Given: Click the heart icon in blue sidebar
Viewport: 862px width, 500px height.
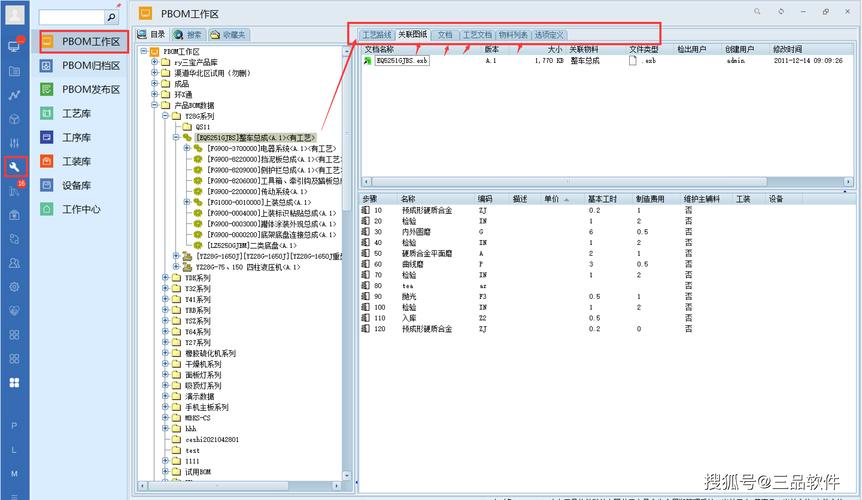Looking at the screenshot, I should tap(14, 311).
